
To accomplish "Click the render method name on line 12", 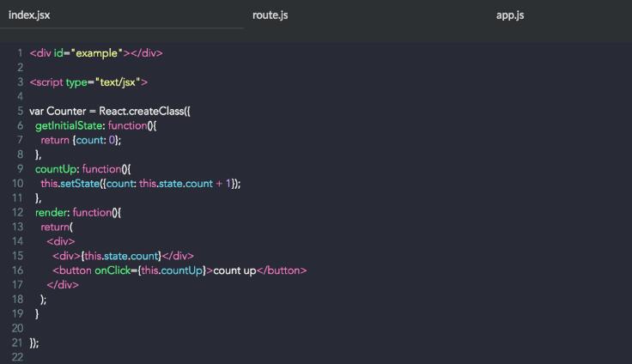I will click(x=52, y=212).
